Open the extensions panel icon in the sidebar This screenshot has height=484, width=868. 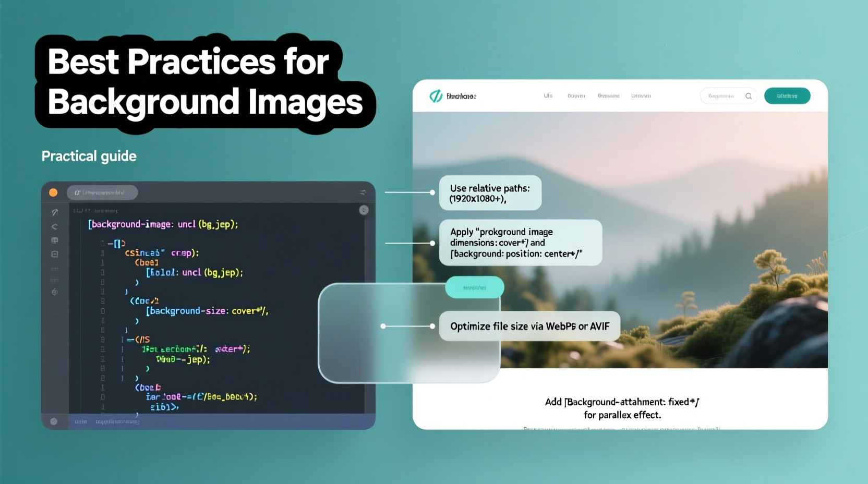pos(54,255)
